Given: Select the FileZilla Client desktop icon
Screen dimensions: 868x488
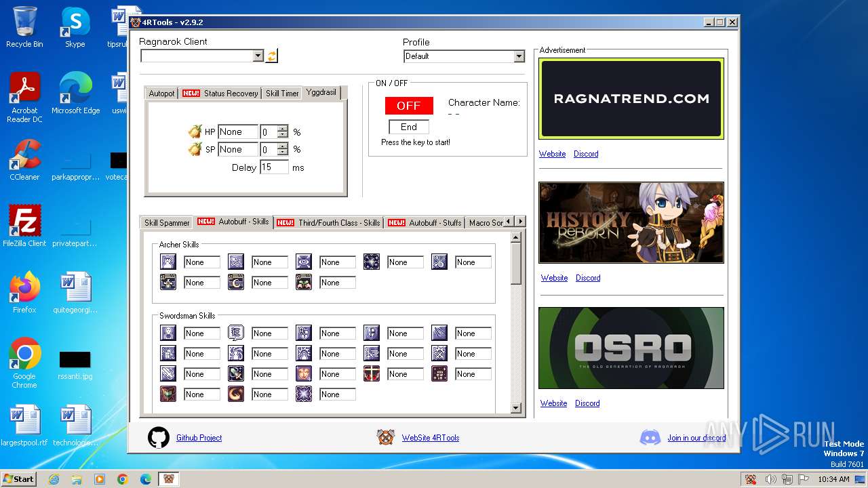Looking at the screenshot, I should (x=24, y=226).
